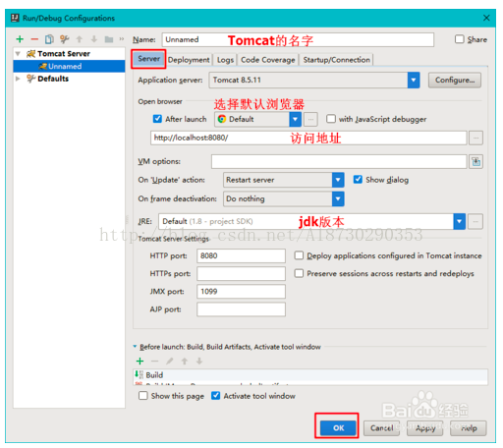
Task: Toggle the Share checkbox
Action: point(460,39)
